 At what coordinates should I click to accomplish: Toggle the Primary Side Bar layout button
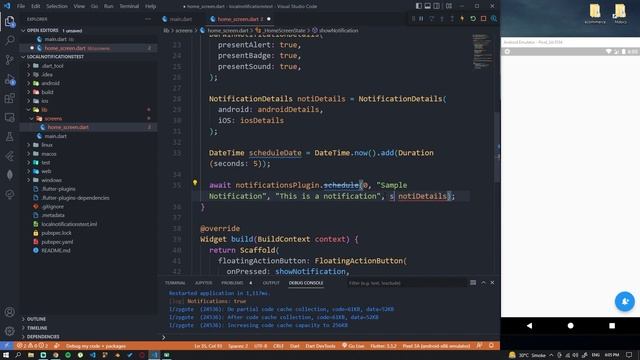click(419, 6)
